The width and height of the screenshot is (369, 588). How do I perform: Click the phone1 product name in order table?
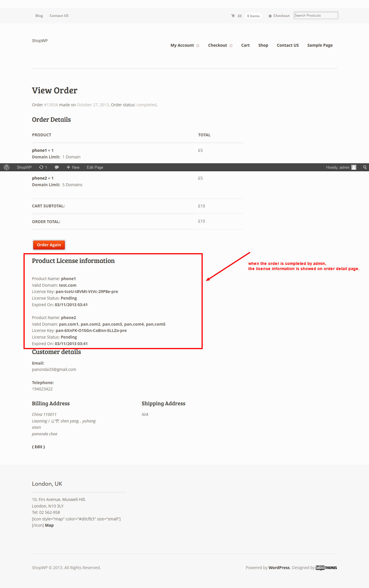point(39,150)
